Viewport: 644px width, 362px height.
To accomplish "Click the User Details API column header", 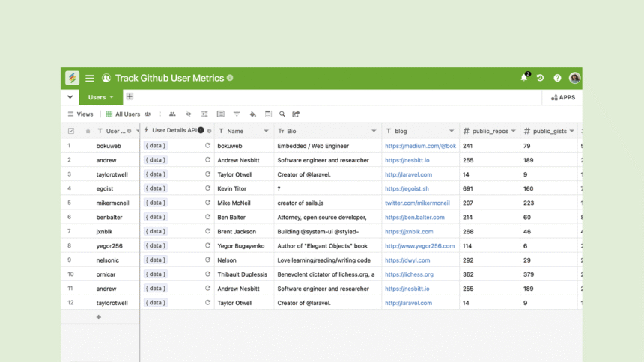I will click(x=177, y=131).
